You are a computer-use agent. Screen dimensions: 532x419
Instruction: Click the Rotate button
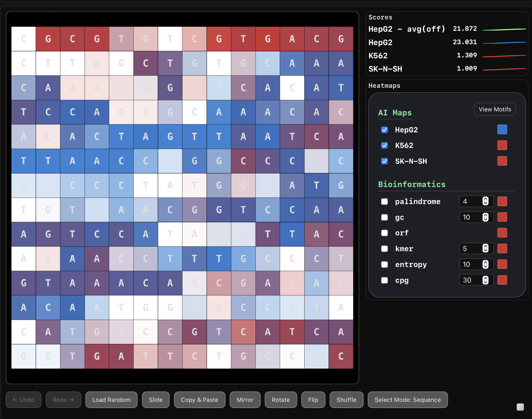pyautogui.click(x=281, y=400)
